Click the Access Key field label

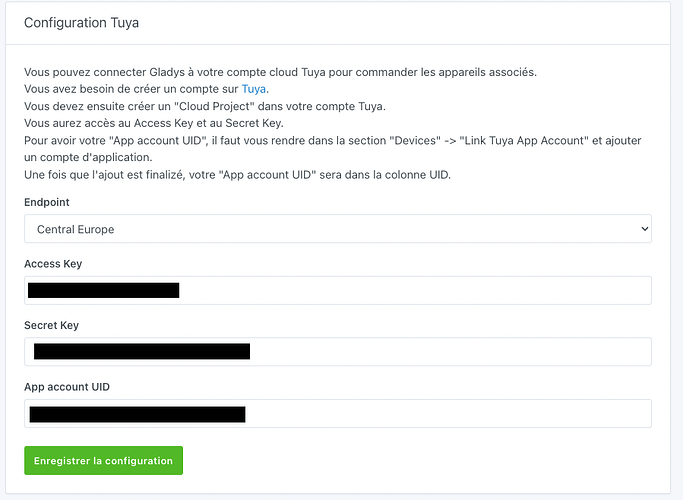(52, 264)
